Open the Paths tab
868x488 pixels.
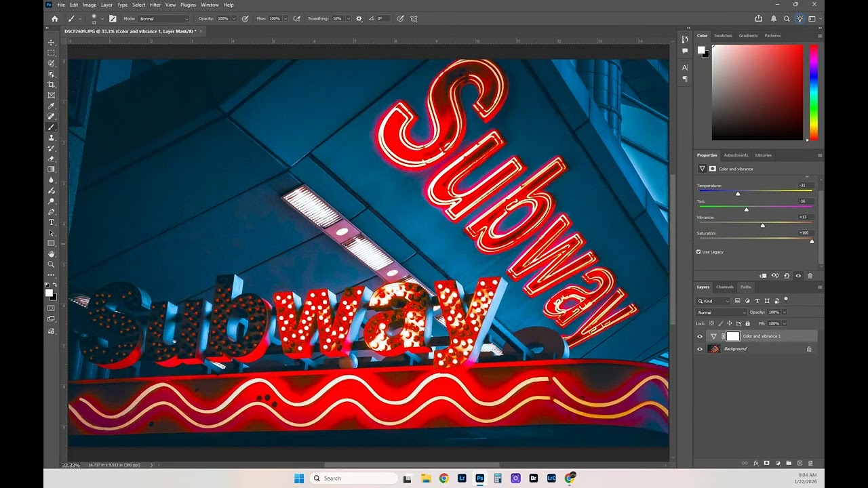[x=746, y=287]
